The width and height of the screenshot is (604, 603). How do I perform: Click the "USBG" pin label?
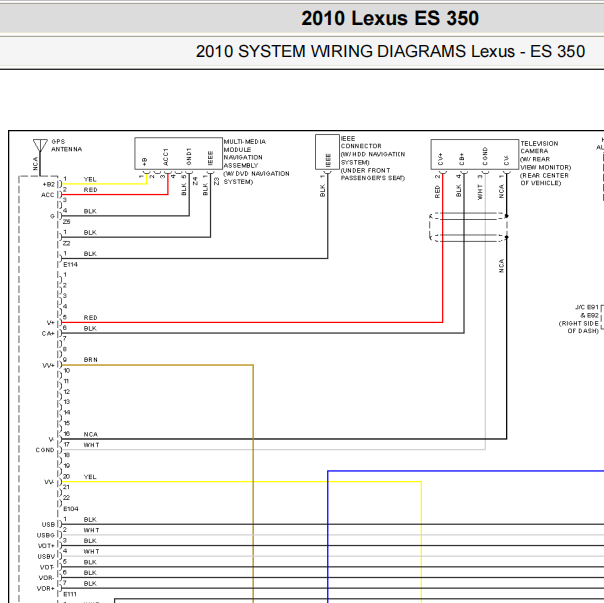coord(46,536)
